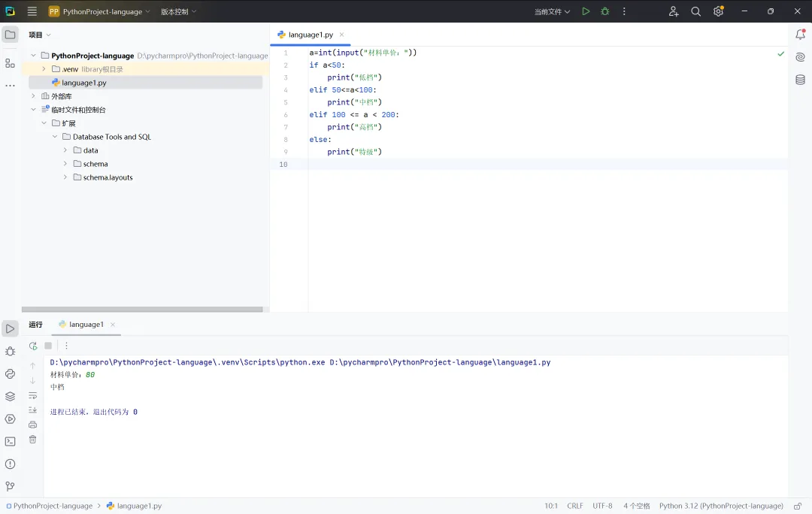Toggle scroll to end in Run console

32,410
